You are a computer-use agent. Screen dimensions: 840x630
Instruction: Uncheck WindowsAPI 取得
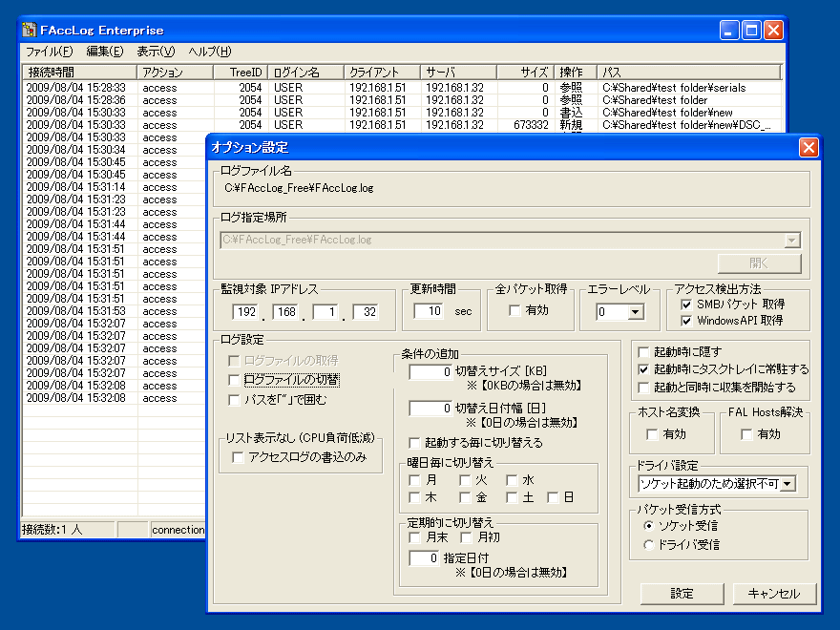coord(686,321)
